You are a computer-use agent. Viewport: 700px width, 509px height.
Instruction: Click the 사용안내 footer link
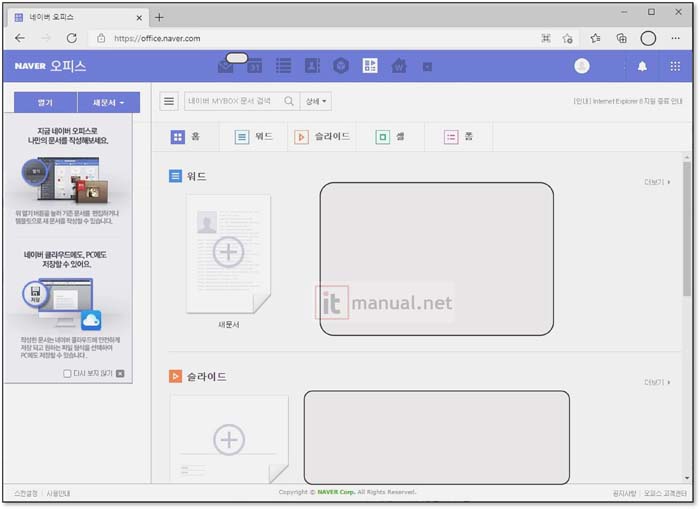coord(58,493)
